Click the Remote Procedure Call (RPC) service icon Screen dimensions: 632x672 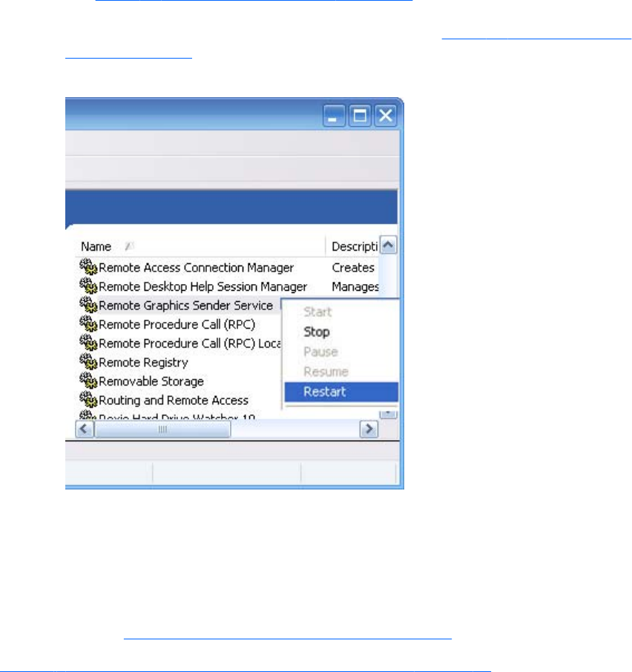pyautogui.click(x=88, y=323)
